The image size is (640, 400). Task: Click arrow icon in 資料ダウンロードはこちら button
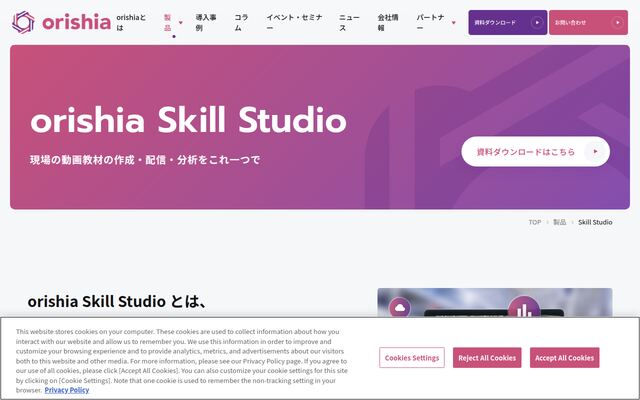[x=596, y=151]
